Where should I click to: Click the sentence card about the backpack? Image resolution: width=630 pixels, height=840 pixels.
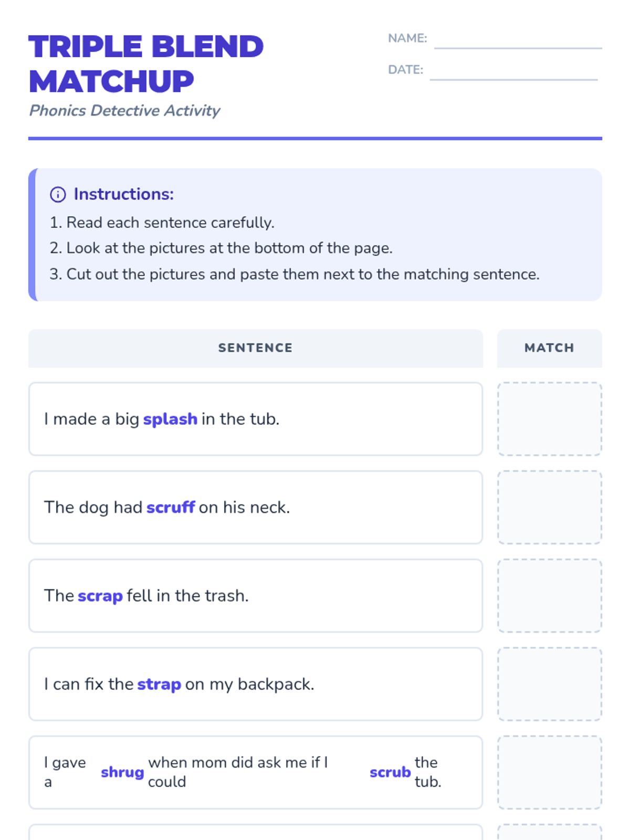(x=256, y=684)
